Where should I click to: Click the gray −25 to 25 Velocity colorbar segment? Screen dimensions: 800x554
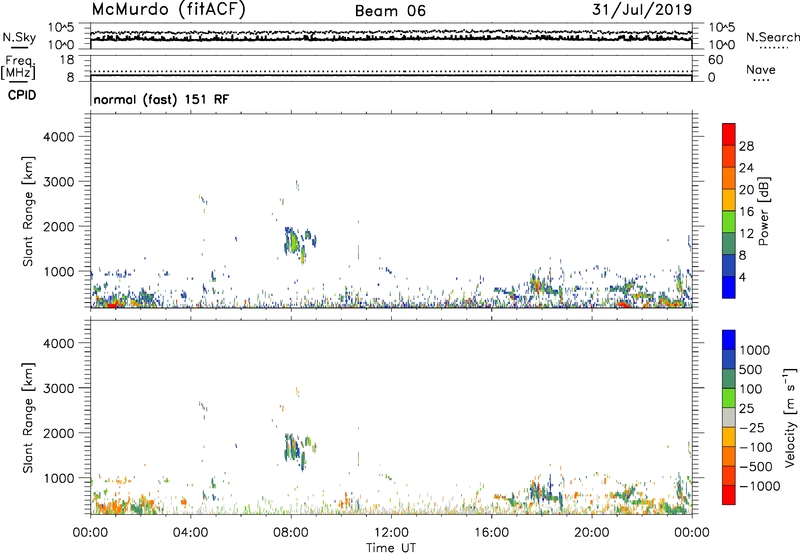729,417
